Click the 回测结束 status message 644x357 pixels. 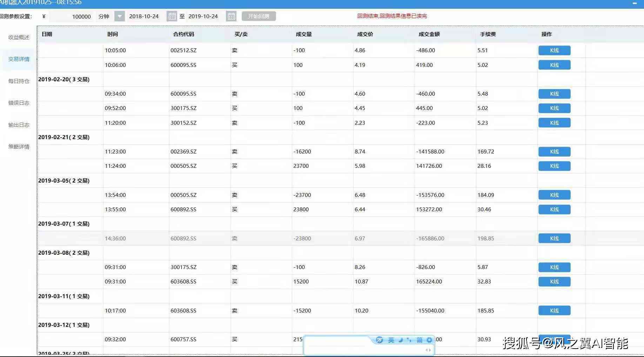392,16
